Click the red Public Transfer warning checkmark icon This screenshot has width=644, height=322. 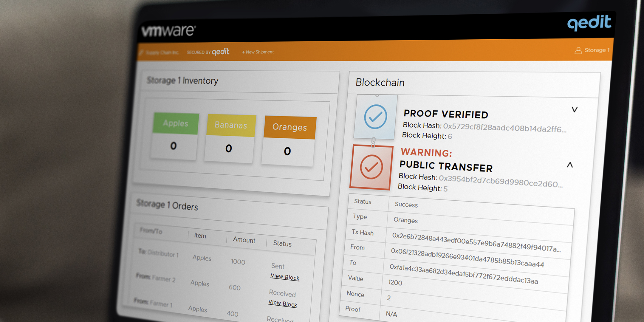[371, 167]
